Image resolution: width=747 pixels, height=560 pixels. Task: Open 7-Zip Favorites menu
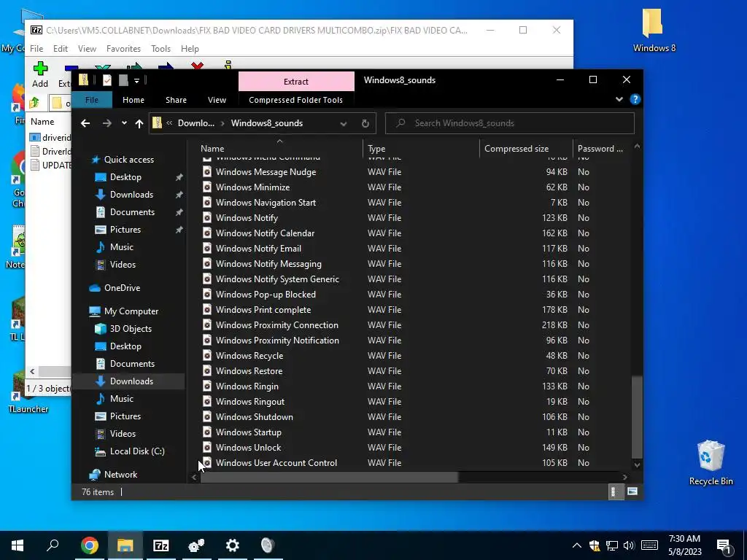(123, 49)
